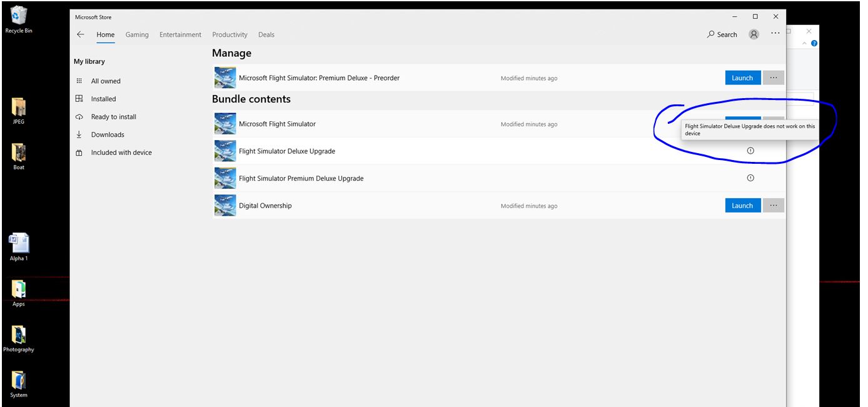Click the Flight Simulator Deluxe Upgrade warning icon
868x407 pixels.
tap(750, 151)
